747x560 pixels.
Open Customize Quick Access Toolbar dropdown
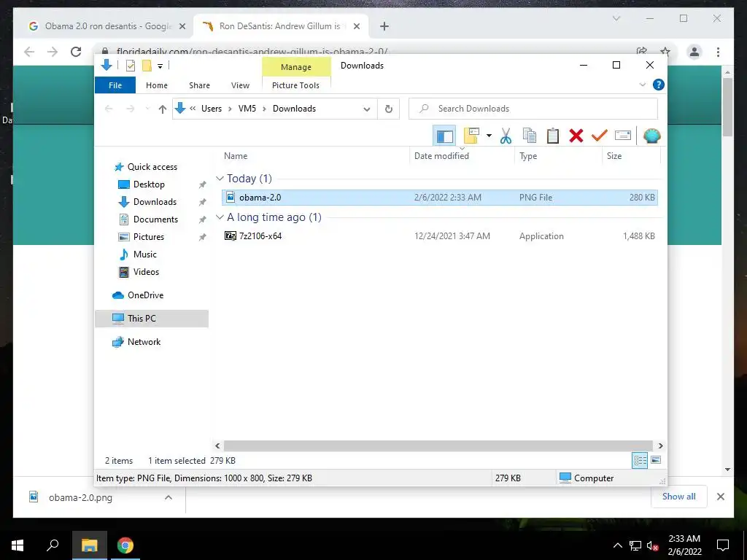point(160,66)
